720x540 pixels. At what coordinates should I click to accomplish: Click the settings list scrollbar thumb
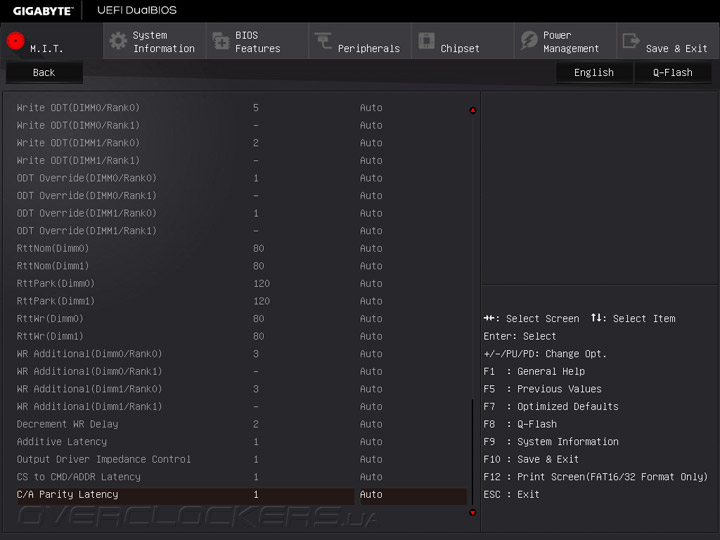473,450
